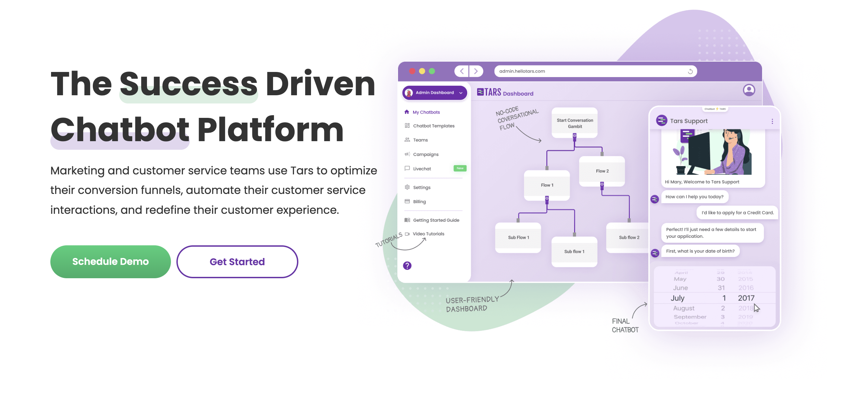Open Chatbot Templates menu item
The height and width of the screenshot is (405, 868).
(x=434, y=126)
